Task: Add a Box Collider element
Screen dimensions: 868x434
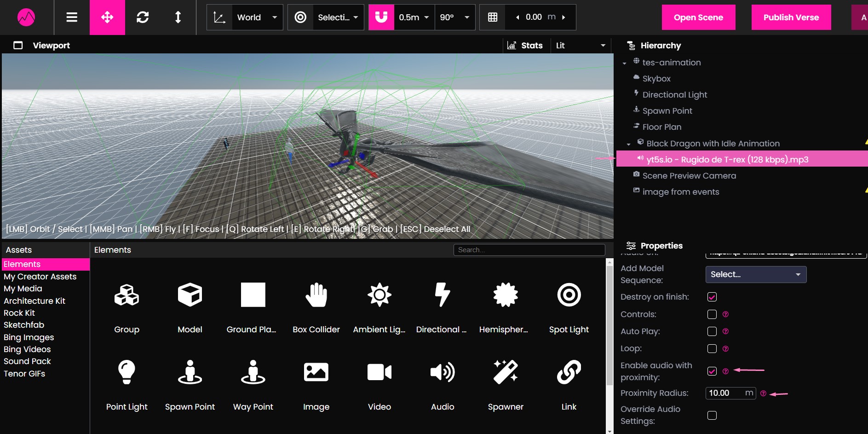Action: pos(316,308)
